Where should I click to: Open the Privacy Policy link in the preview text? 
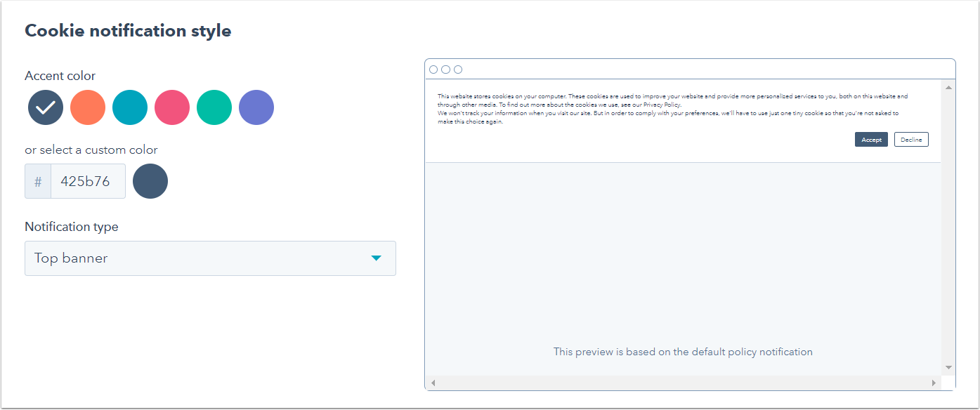click(661, 104)
